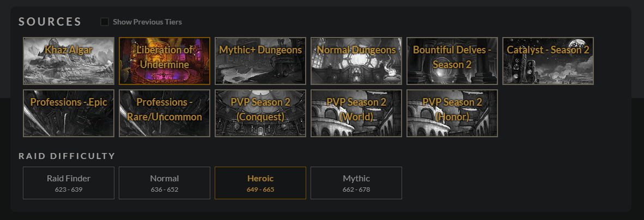Select the Liberation of Undermine source
644x220 pixels.
click(165, 61)
